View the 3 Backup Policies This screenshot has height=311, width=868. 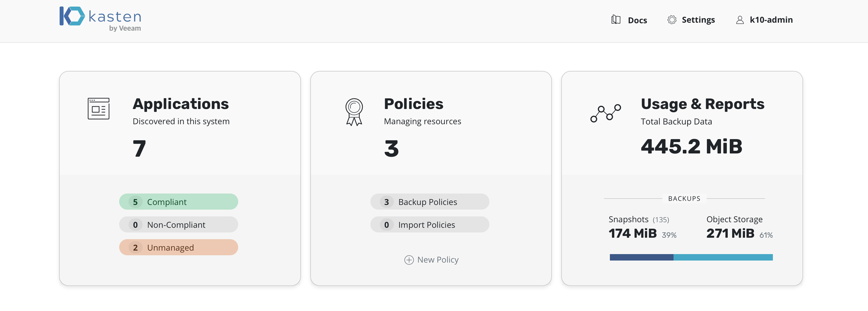(x=430, y=202)
